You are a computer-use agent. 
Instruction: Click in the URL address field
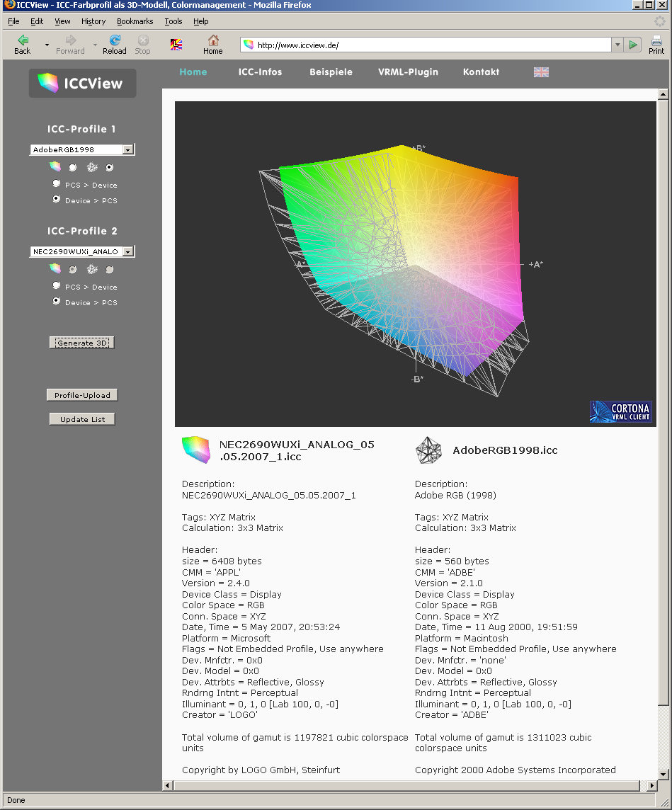click(x=425, y=45)
